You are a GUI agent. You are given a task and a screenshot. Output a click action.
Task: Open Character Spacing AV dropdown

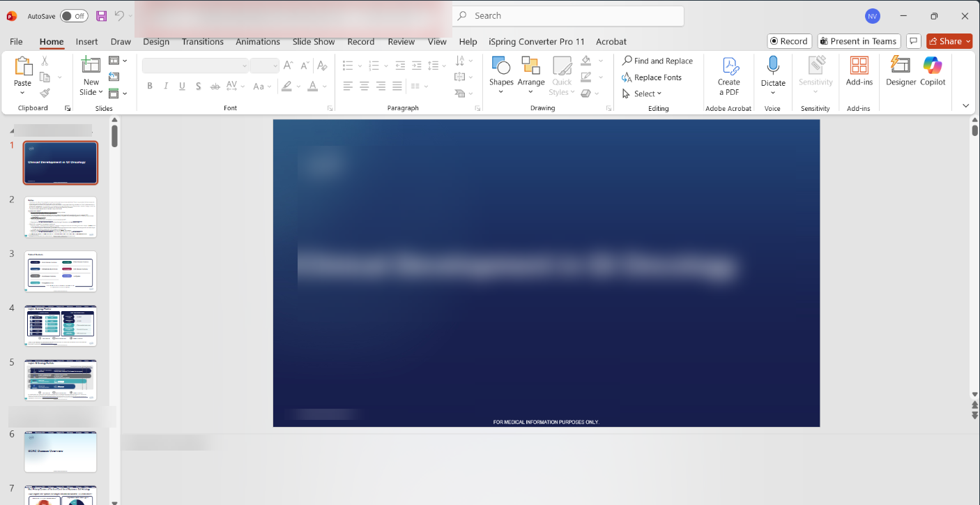(x=236, y=86)
